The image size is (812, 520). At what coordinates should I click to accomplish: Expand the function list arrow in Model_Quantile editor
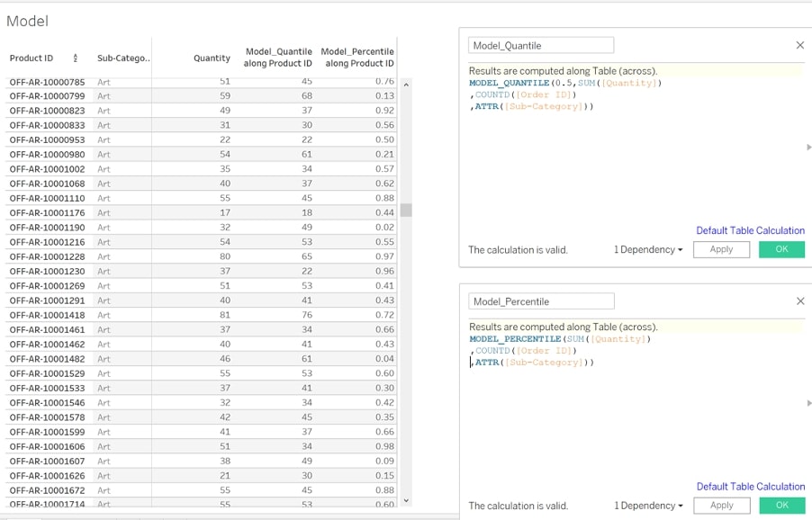(809, 148)
